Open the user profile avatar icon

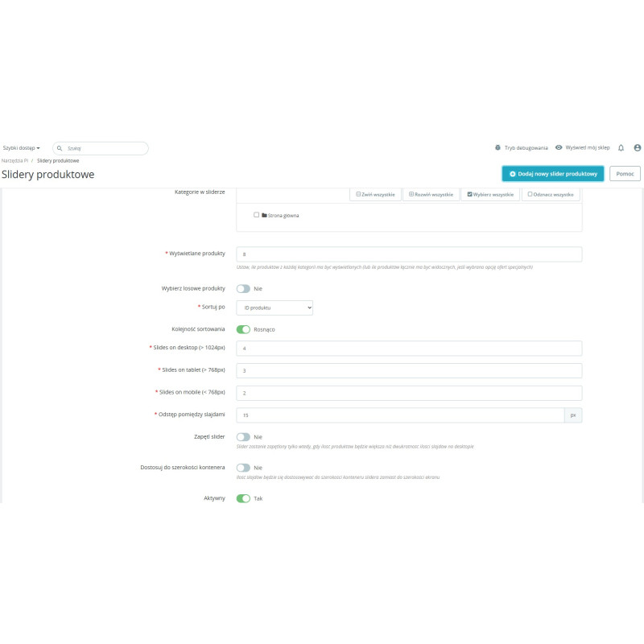point(638,148)
